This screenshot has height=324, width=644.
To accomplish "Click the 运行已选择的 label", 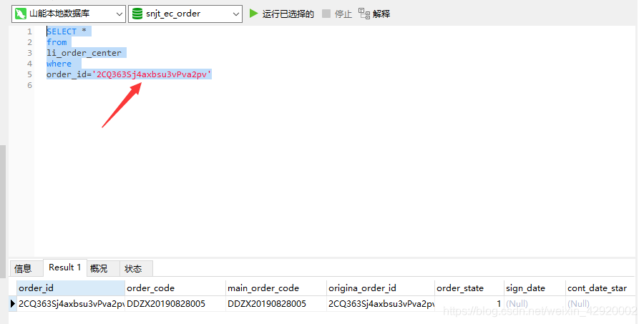I will (288, 14).
